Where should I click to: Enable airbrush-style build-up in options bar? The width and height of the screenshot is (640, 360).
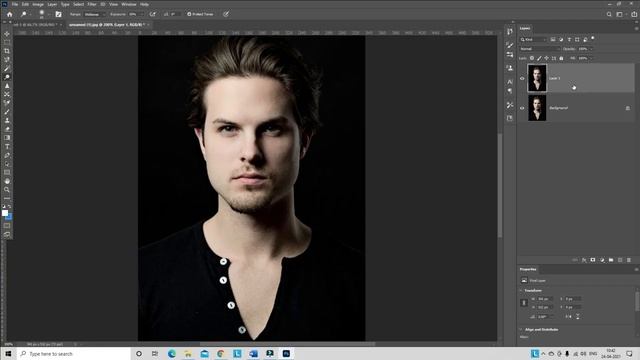tap(153, 14)
